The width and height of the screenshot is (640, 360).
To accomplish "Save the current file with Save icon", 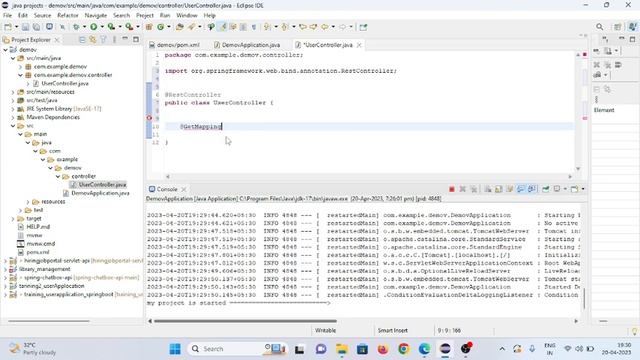I will click(x=25, y=27).
